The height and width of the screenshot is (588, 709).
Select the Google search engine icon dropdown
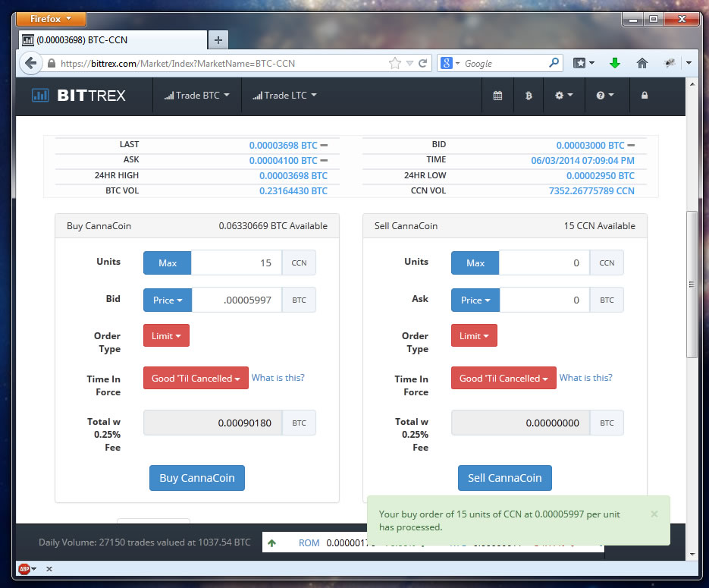coord(450,63)
